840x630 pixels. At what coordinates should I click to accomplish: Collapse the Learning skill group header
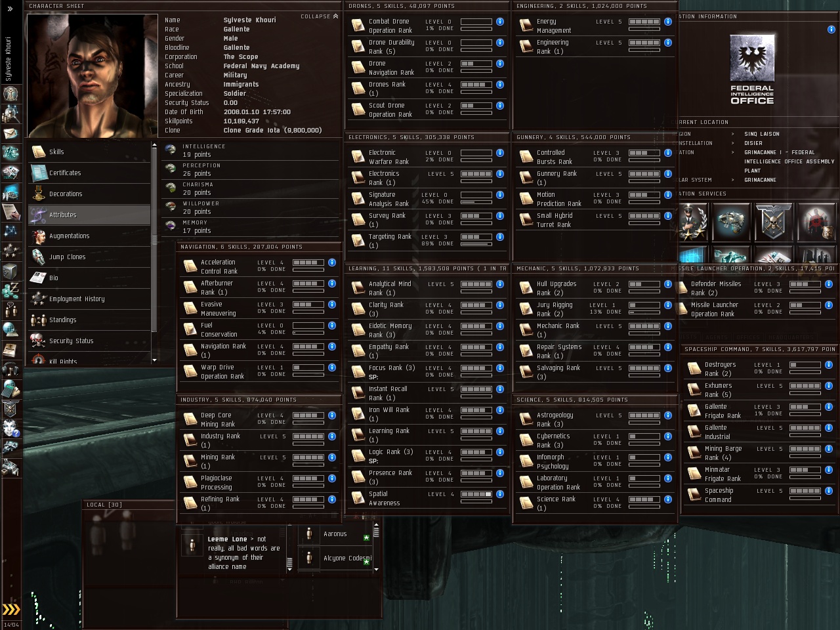pyautogui.click(x=428, y=268)
